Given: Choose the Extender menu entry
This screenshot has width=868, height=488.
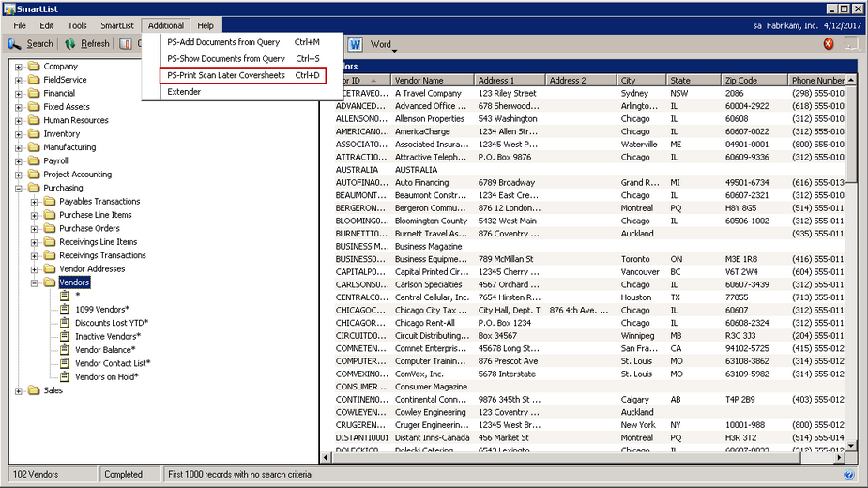Looking at the screenshot, I should click(x=243, y=92).
